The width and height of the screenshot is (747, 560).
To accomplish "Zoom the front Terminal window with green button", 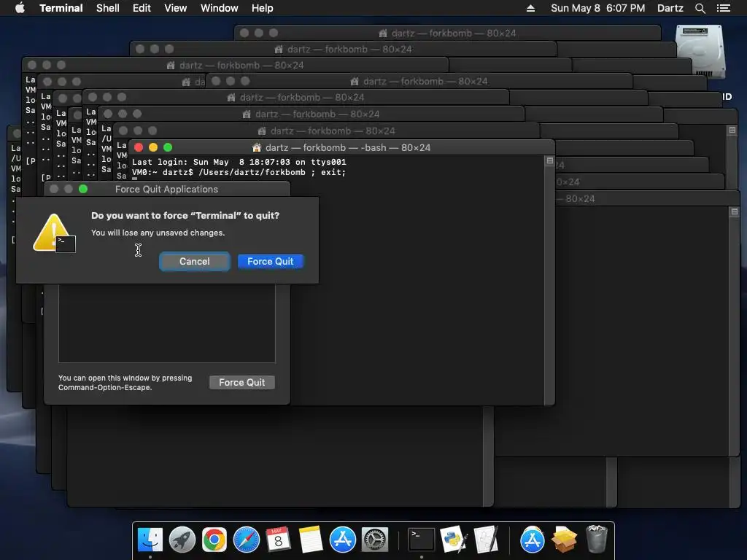I will click(168, 147).
